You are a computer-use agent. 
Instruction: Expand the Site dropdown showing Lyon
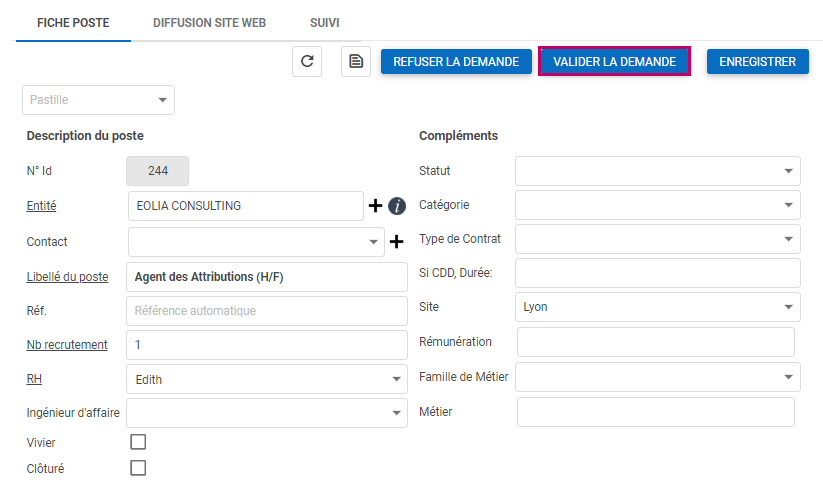pos(657,307)
